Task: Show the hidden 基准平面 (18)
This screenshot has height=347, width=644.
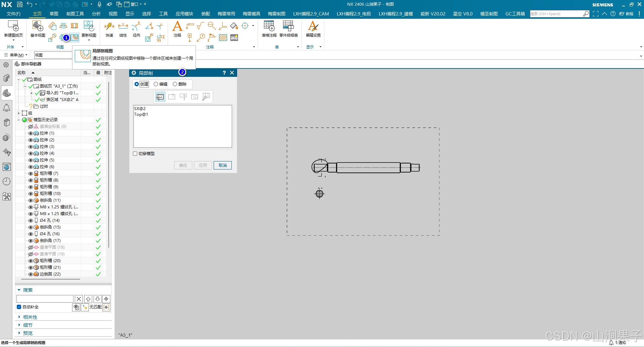Action: pyautogui.click(x=31, y=247)
